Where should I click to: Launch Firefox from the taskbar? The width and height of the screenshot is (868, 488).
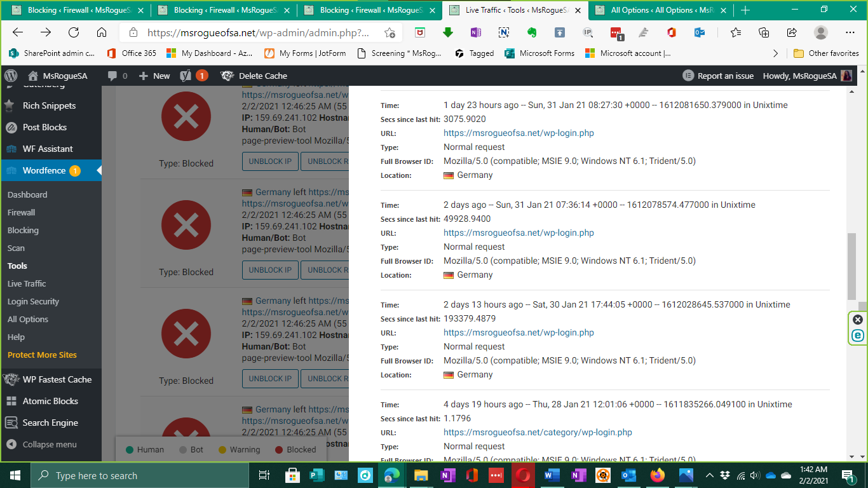657,475
